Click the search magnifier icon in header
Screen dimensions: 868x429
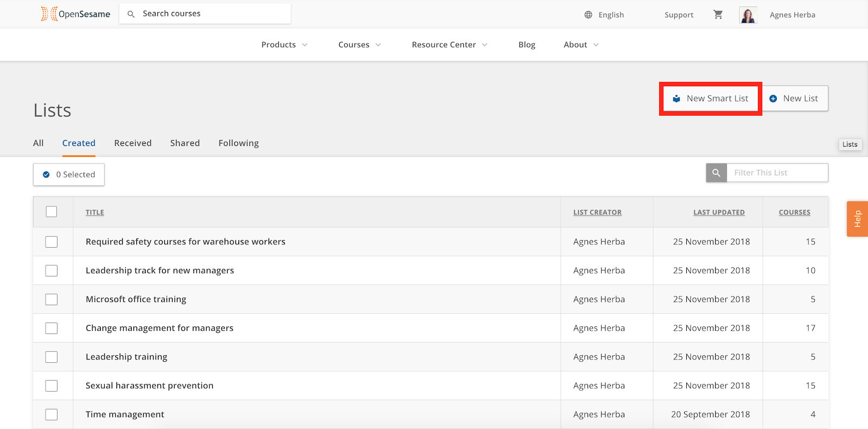coord(131,14)
